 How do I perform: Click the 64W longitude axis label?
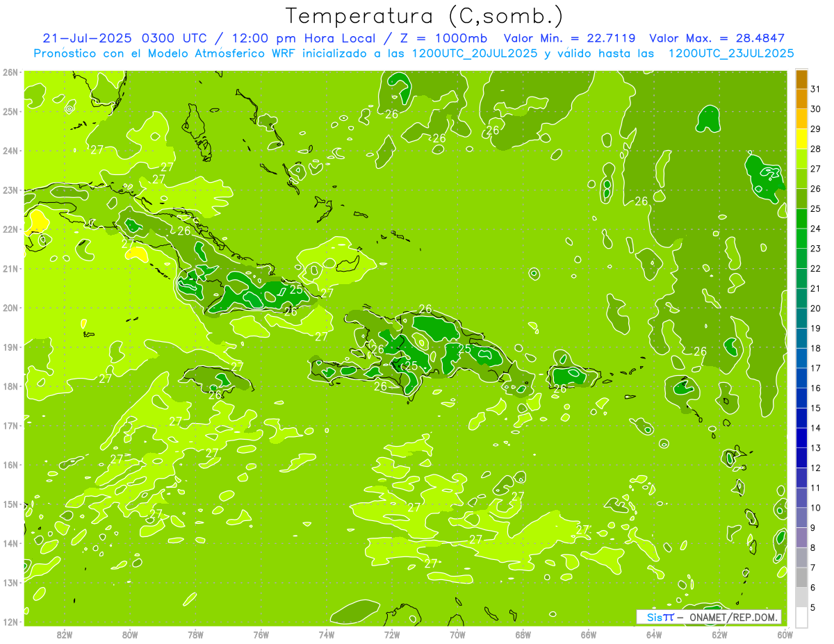click(x=654, y=634)
